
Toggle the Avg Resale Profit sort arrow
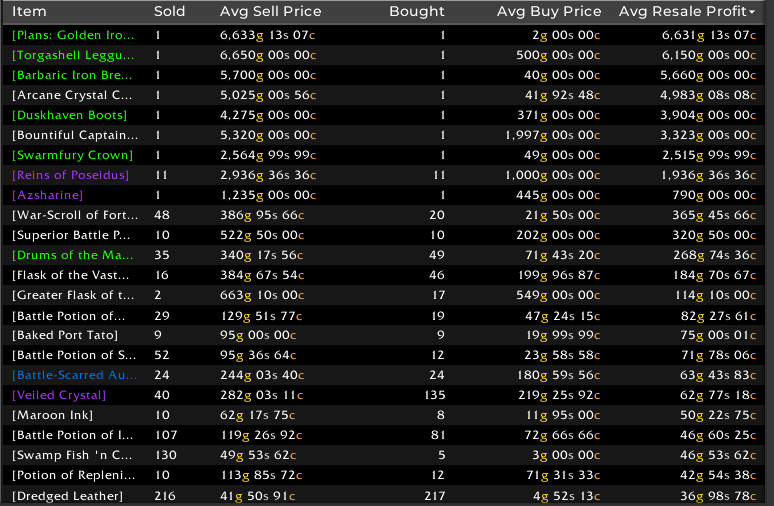tap(751, 12)
